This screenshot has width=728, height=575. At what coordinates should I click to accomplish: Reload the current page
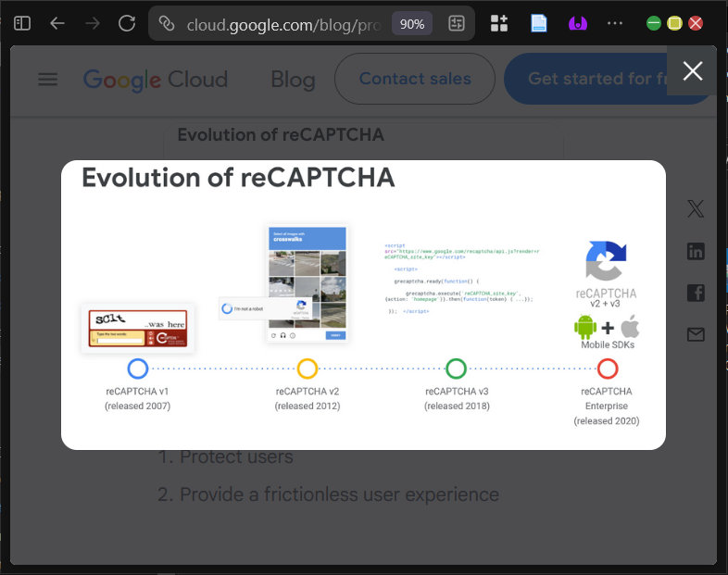pyautogui.click(x=127, y=23)
